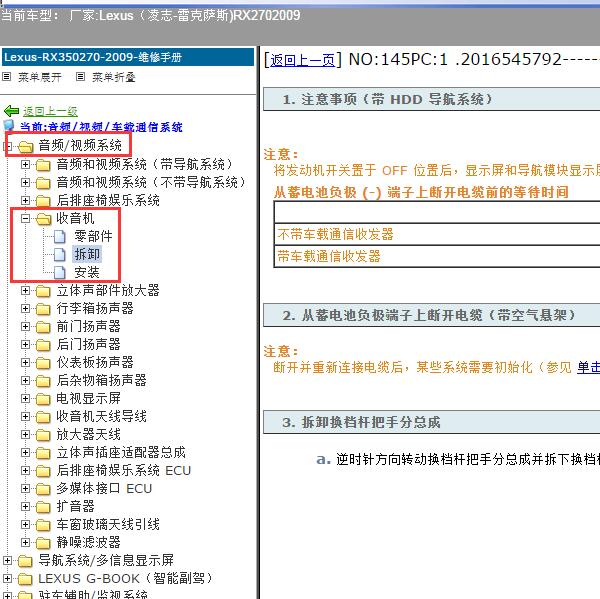
Task: Click the 拆卸 document icon
Action: (x=60, y=255)
